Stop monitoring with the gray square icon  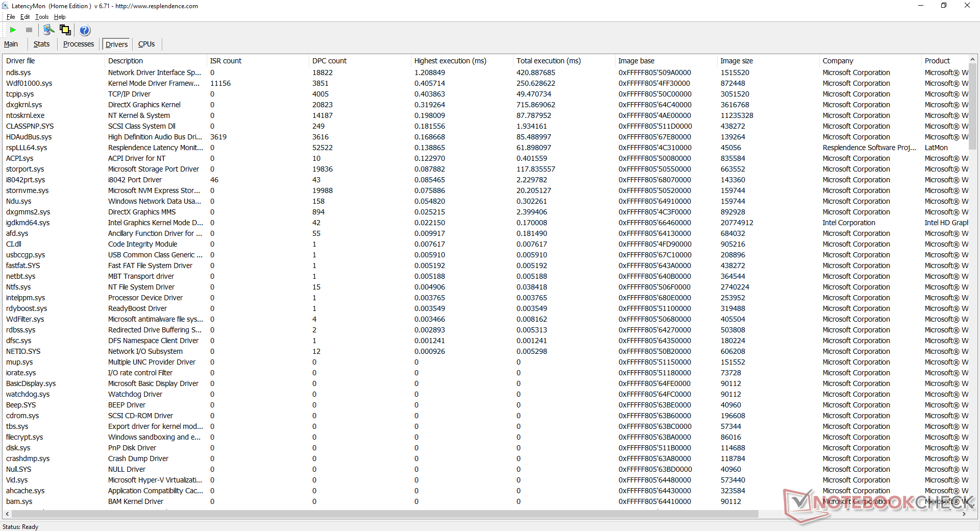coord(29,30)
